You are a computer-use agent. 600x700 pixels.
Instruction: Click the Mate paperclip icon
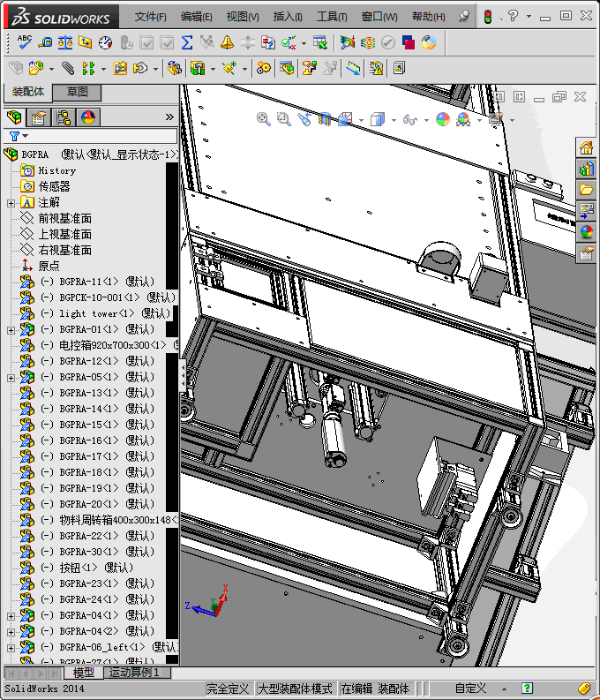click(67, 68)
